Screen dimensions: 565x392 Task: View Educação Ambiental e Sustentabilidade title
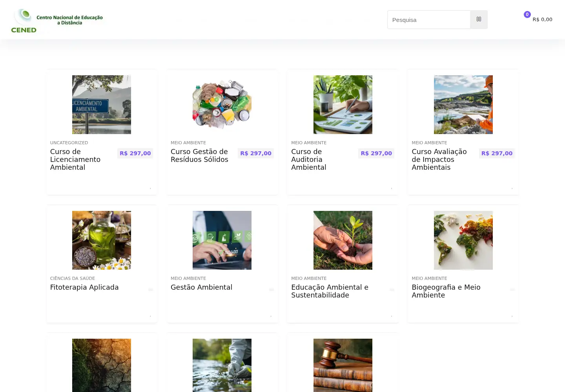[330, 291]
